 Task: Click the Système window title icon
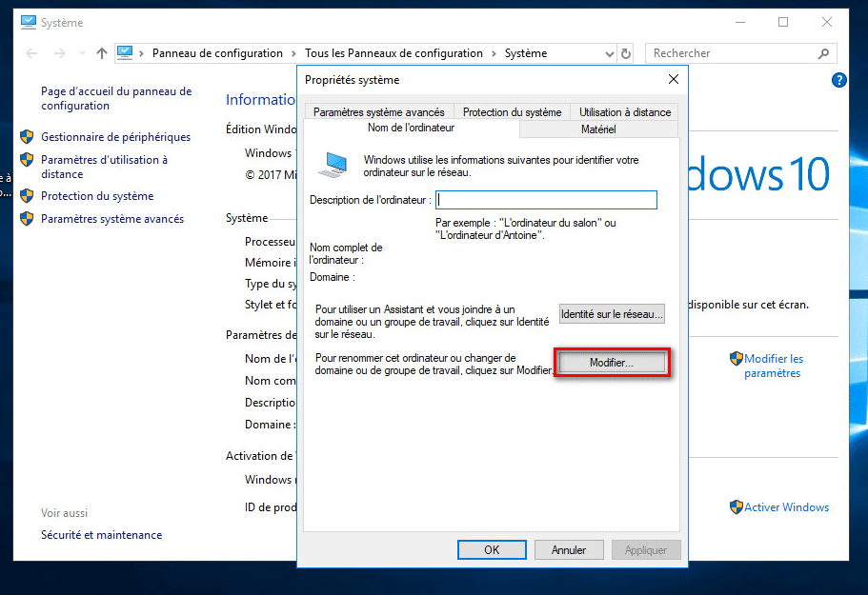29,22
